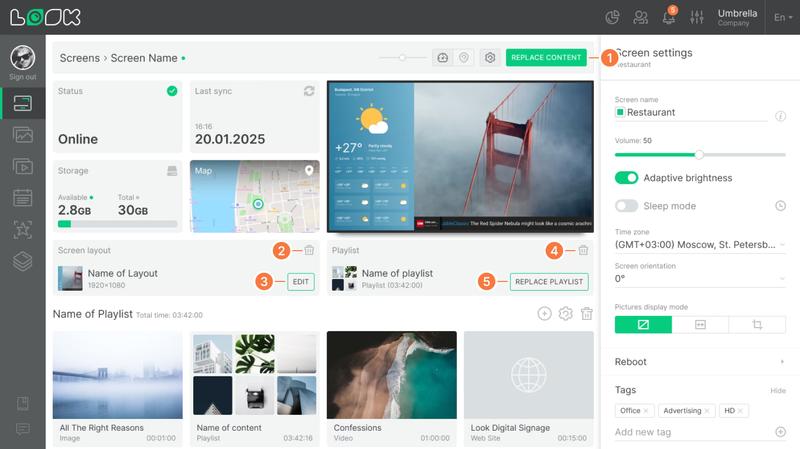Adjust the Volume slider handle
This screenshot has width=800, height=449.
[x=699, y=154]
